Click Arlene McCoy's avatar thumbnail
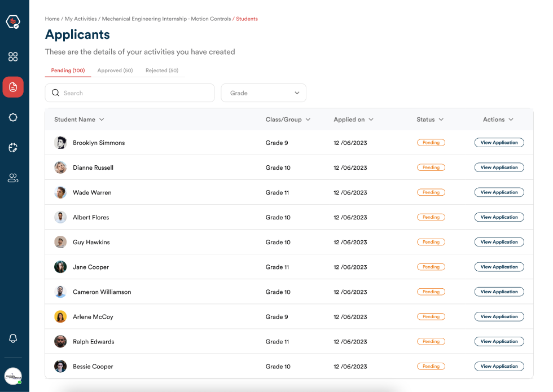The height and width of the screenshot is (392, 553). click(x=60, y=317)
